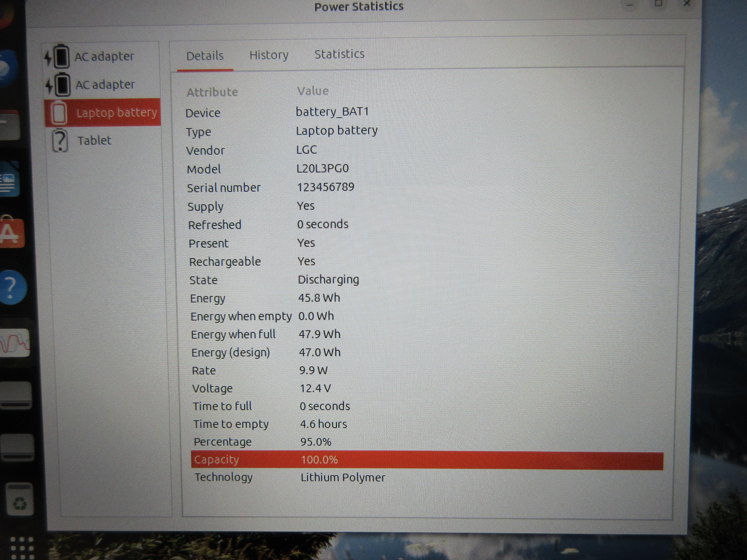Select the Rate value 9.9 W
Screen dimensions: 747x560
pyautogui.click(x=313, y=370)
